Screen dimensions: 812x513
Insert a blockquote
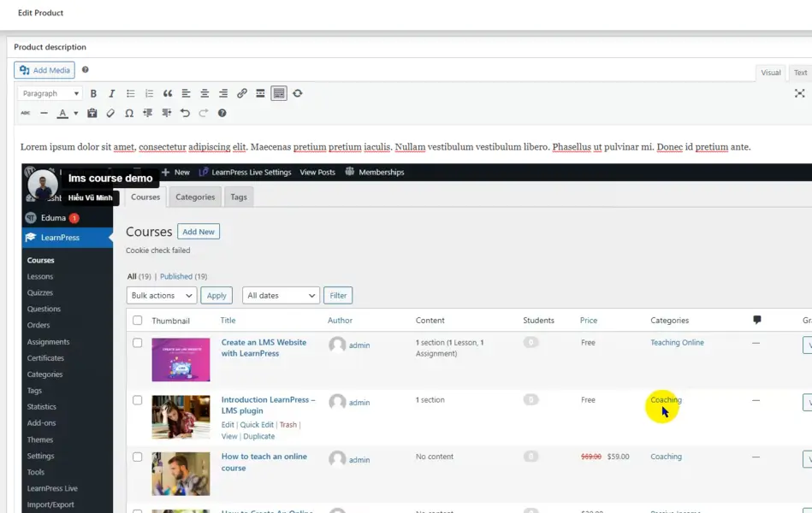tap(168, 93)
